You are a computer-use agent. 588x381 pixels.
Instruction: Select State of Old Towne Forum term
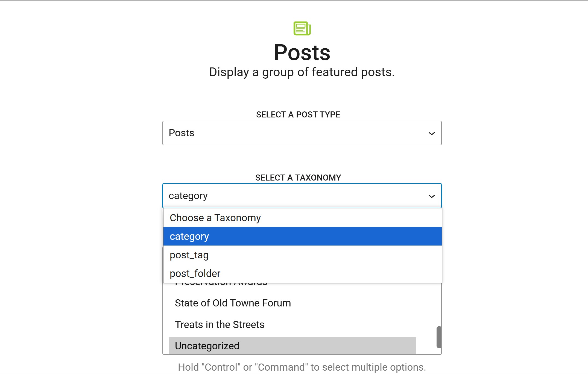233,303
